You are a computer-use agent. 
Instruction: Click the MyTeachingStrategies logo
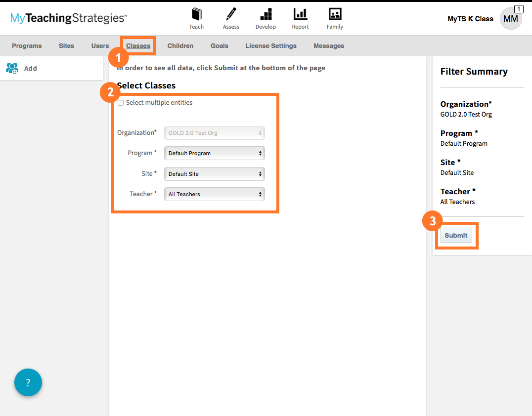68,18
